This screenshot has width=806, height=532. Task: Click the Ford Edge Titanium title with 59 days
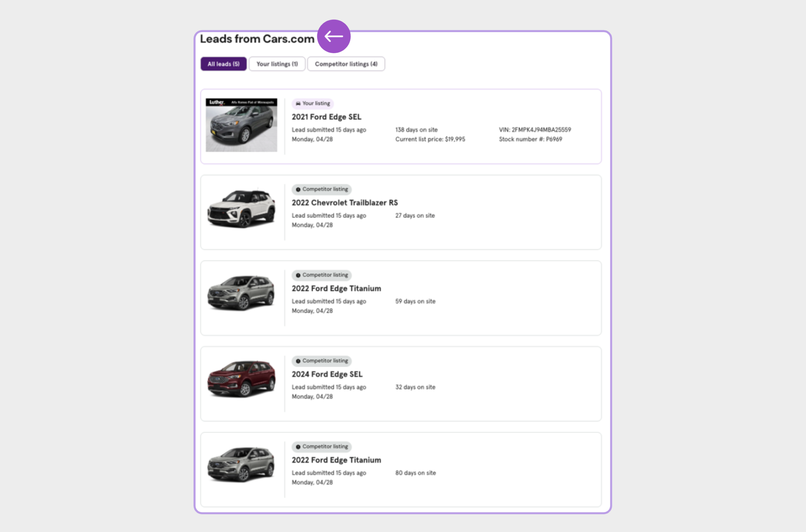pyautogui.click(x=336, y=289)
